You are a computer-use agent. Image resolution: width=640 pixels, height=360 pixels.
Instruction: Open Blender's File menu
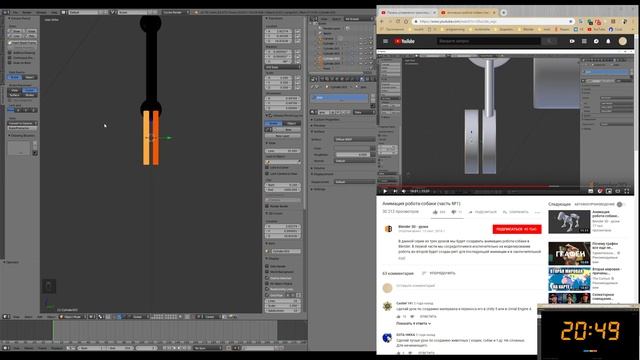(15, 12)
